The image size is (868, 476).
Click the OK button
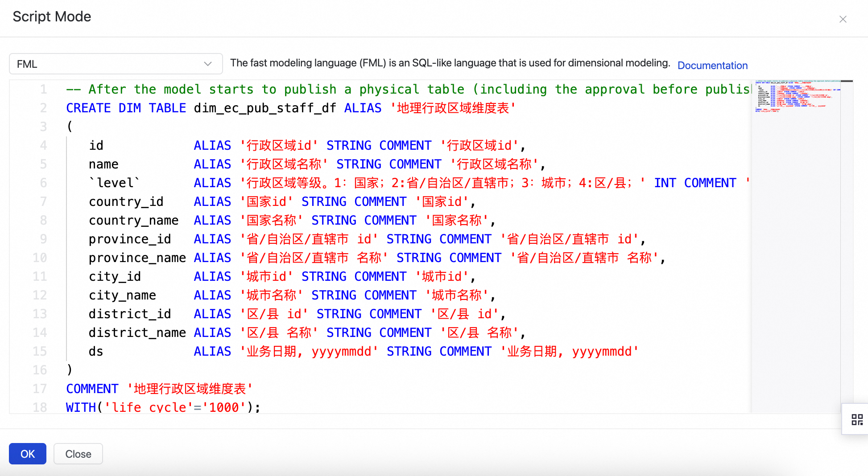(28, 454)
